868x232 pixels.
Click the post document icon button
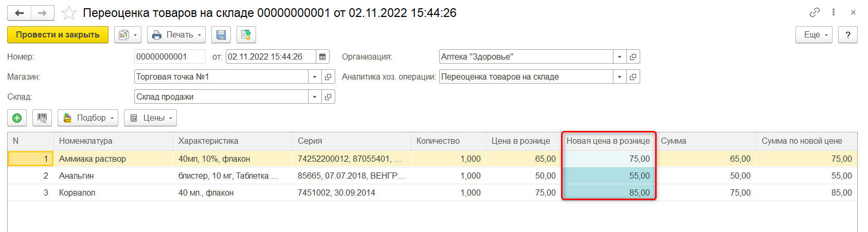(x=246, y=35)
